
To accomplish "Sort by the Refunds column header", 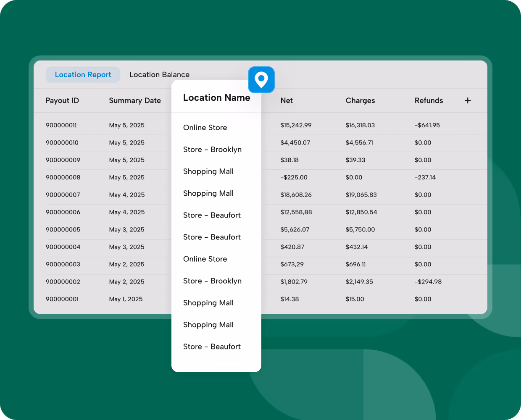I will coord(429,100).
